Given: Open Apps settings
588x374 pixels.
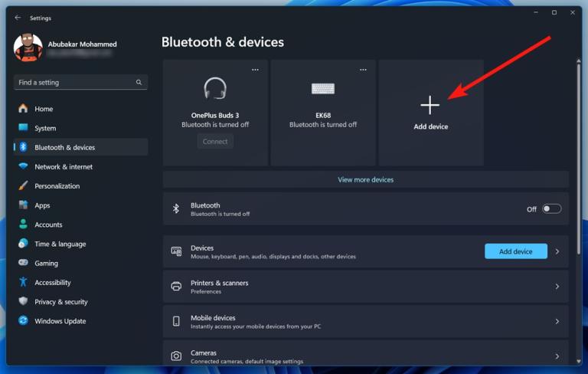Looking at the screenshot, I should point(80,205).
